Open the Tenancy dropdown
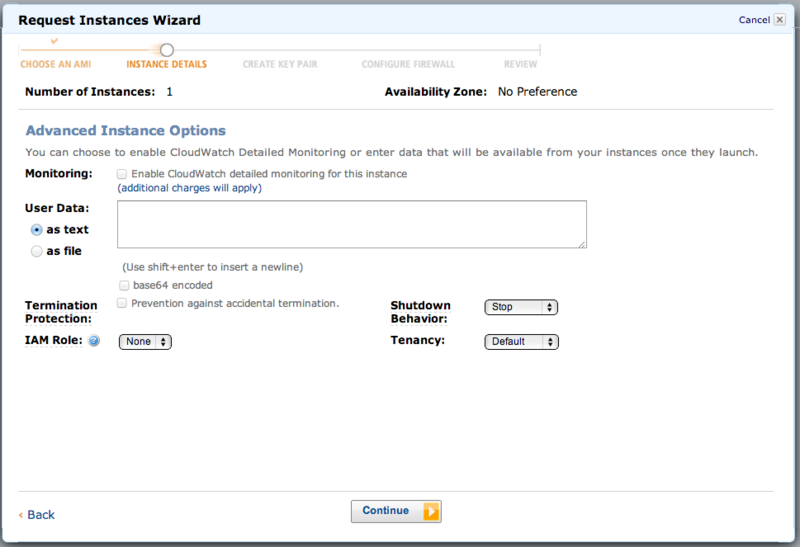 point(521,342)
